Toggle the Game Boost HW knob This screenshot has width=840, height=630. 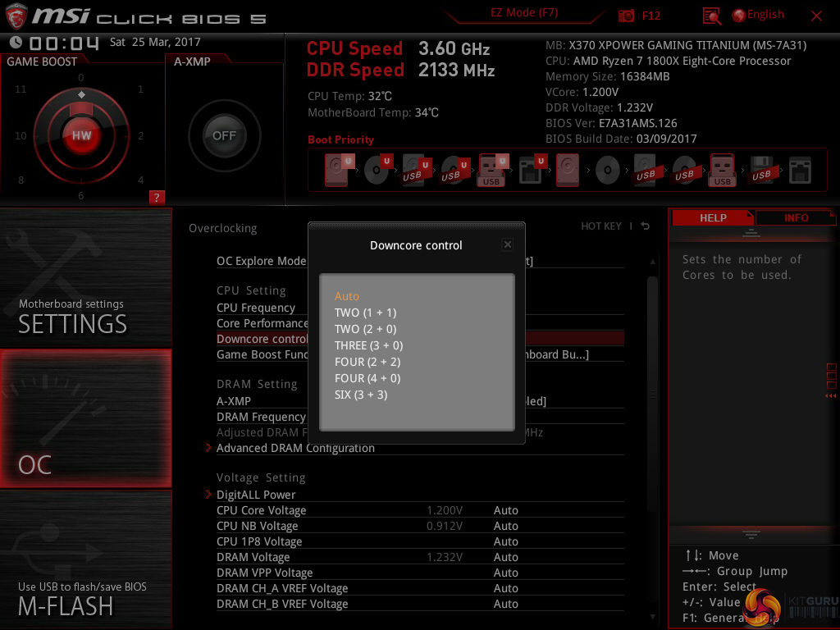click(x=81, y=135)
